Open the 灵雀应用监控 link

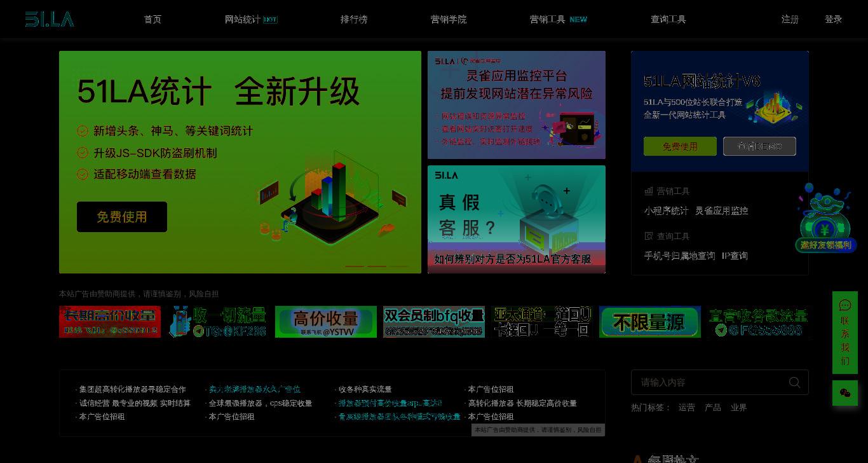(x=721, y=211)
